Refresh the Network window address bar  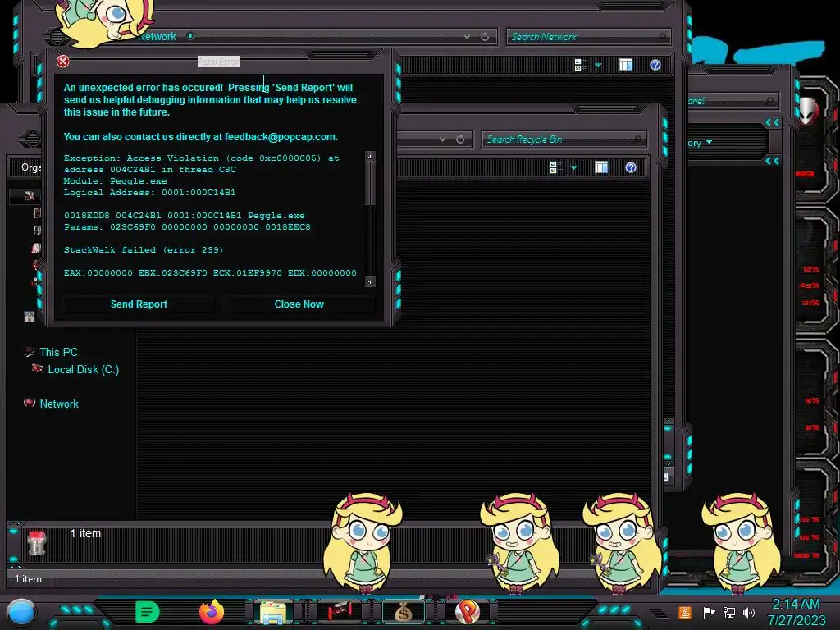pyautogui.click(x=485, y=36)
